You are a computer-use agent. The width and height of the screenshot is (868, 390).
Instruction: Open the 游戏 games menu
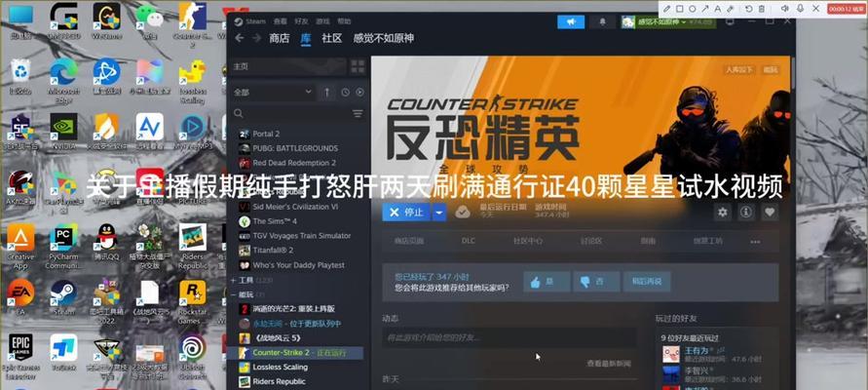322,21
